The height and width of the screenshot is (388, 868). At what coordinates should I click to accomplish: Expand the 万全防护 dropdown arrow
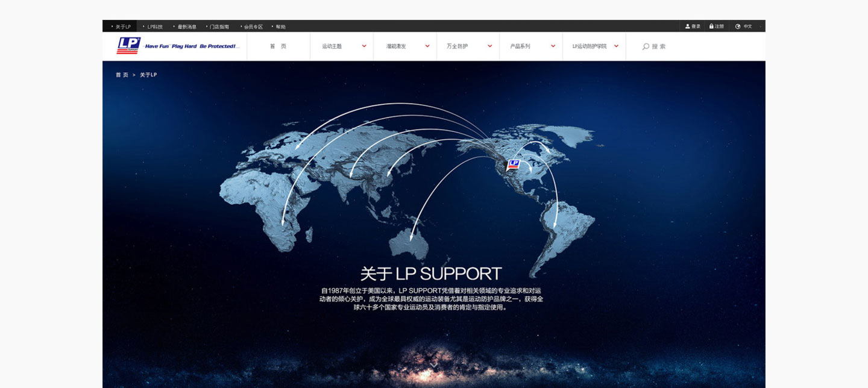(490, 46)
